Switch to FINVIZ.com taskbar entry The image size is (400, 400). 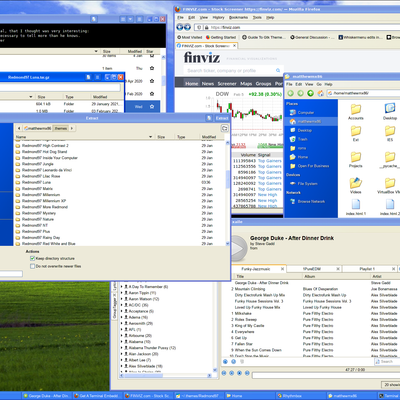tap(147, 396)
